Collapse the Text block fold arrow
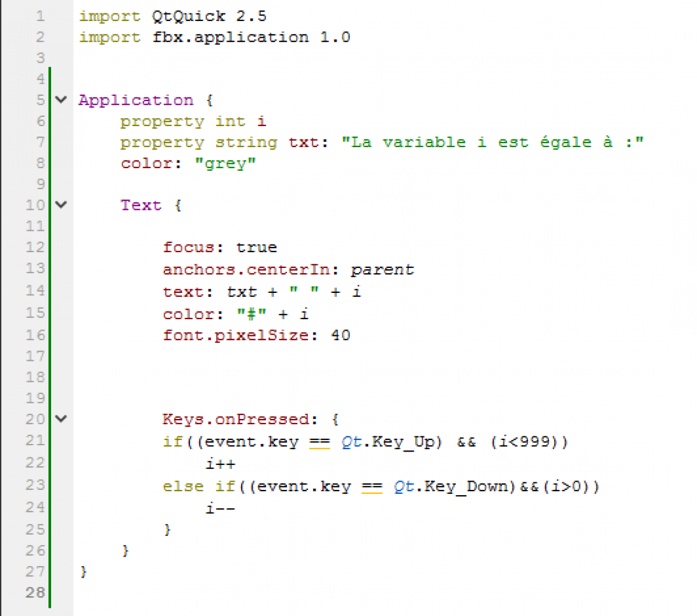 (x=61, y=205)
